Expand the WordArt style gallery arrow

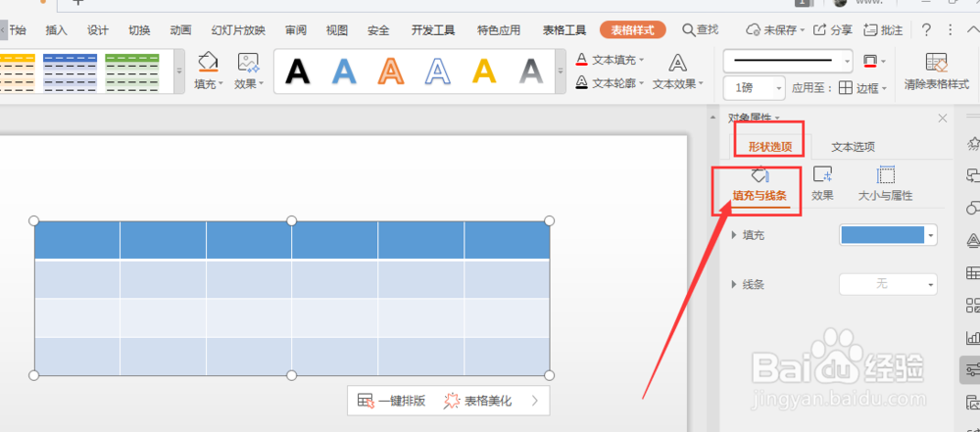point(560,72)
